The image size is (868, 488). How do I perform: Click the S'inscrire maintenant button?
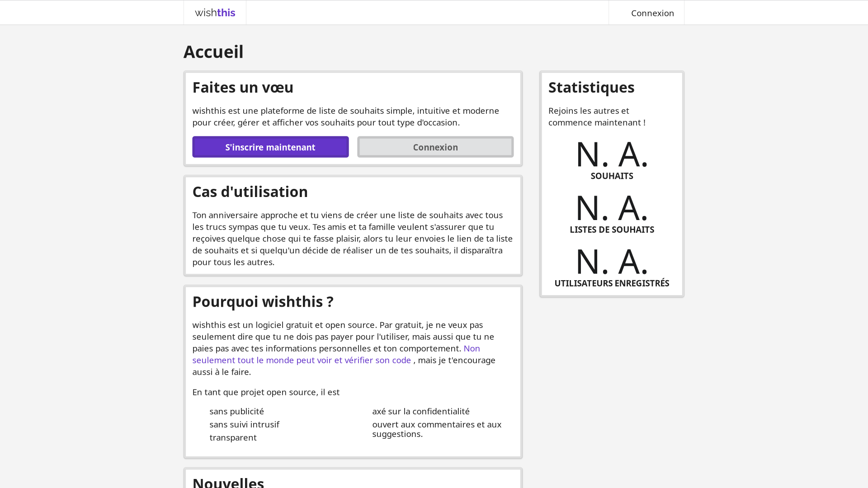(x=270, y=147)
